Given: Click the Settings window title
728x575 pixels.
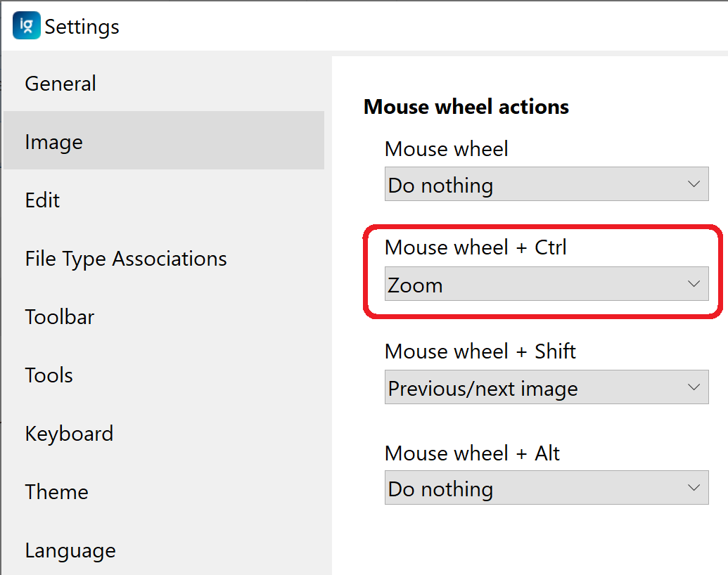Looking at the screenshot, I should click(x=82, y=26).
